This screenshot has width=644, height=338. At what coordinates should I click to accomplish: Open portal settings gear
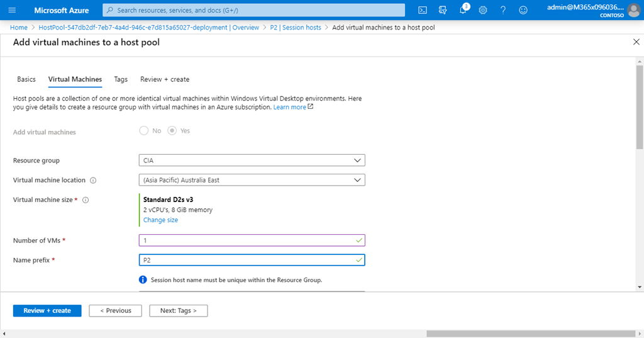[483, 10]
